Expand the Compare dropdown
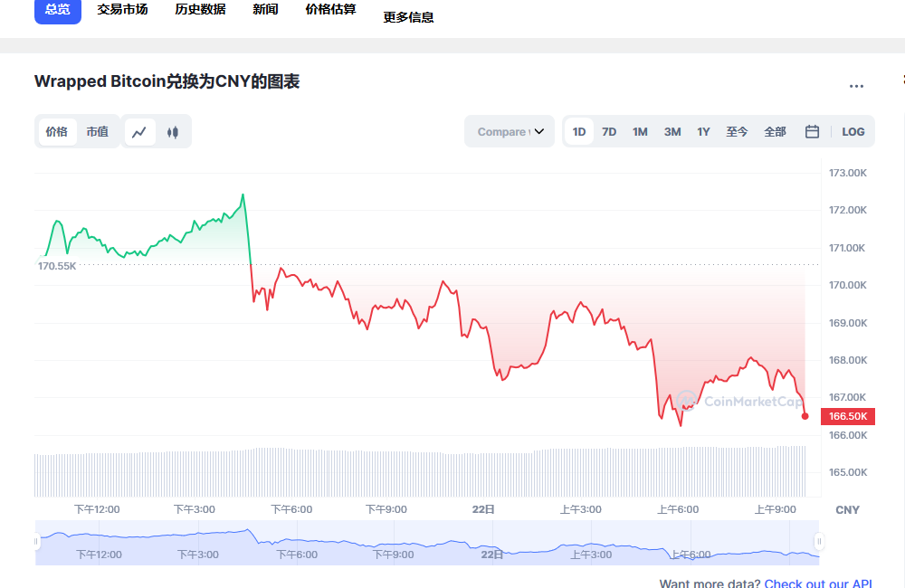 [510, 131]
